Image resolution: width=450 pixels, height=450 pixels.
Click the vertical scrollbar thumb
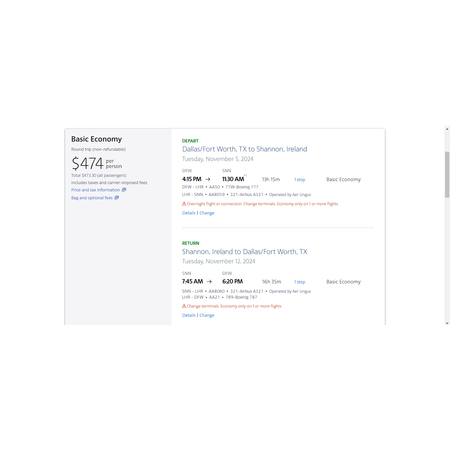pyautogui.click(x=447, y=175)
